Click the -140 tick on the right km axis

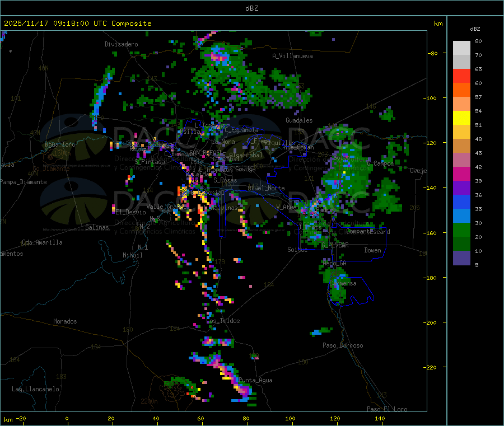(x=430, y=188)
